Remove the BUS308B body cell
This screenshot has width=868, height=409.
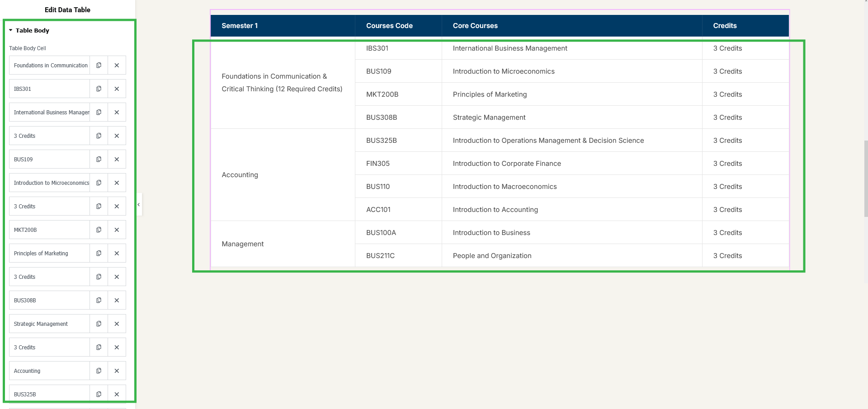(117, 301)
